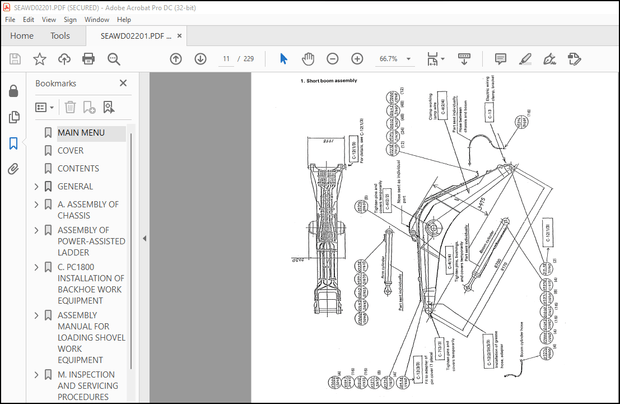Jump to A. ASSEMBLY OF CHASSIS
620x404 pixels.
coord(88,210)
